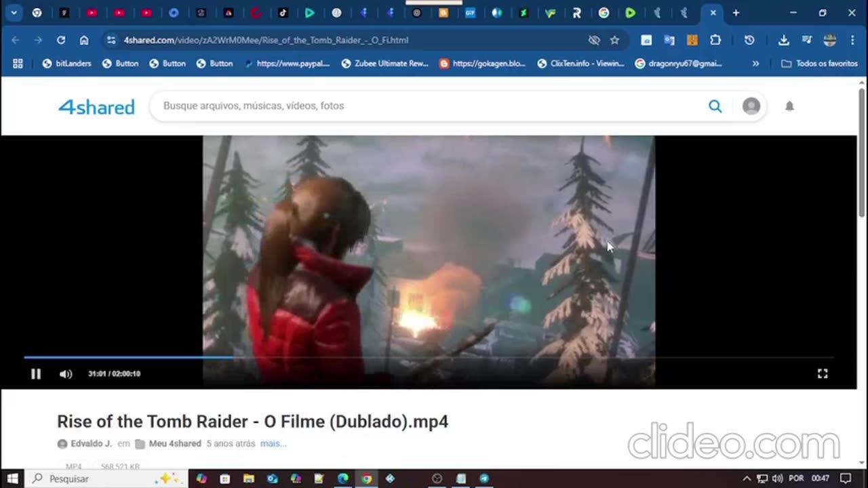The height and width of the screenshot is (488, 868).
Task: Open the tray clock showing 00:47
Action: tap(820, 479)
